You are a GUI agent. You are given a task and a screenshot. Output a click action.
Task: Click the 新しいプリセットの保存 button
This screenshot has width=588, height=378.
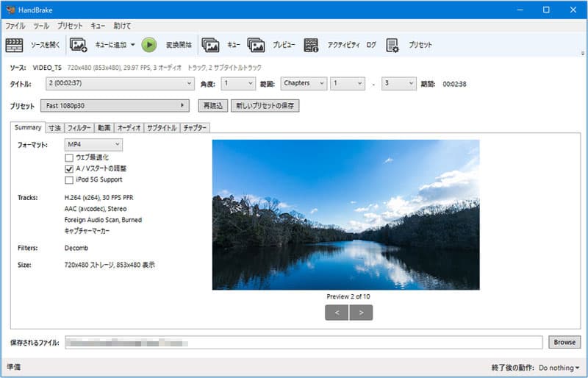click(x=265, y=106)
